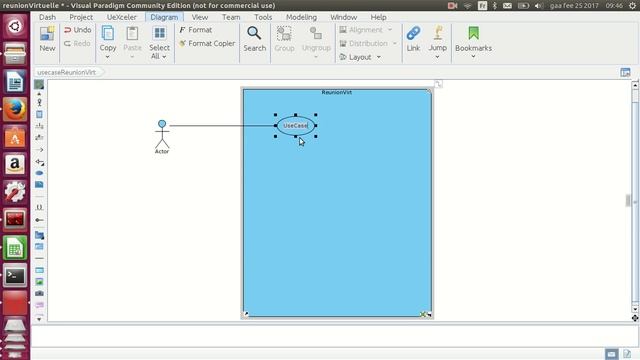640x360 pixels.
Task: Click the Ungroup icon
Action: pos(316,33)
